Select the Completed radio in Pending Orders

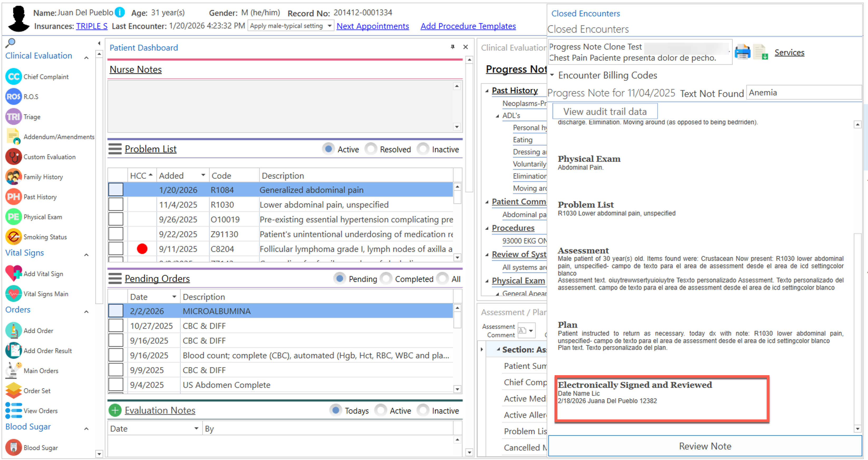[x=386, y=279]
